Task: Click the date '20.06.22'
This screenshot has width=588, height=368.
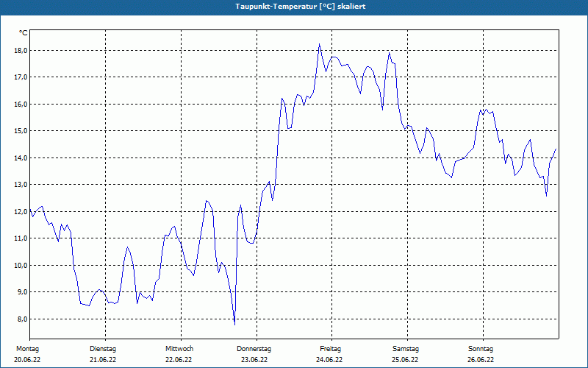Action: (27, 360)
